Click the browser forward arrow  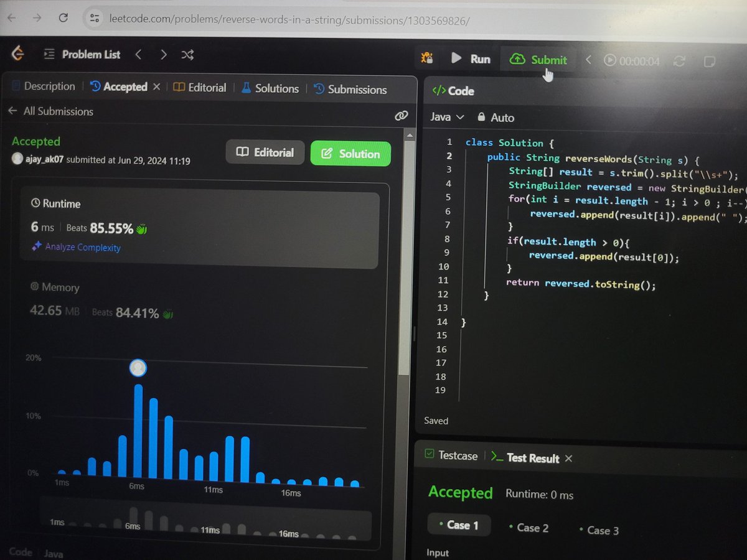[x=37, y=17]
